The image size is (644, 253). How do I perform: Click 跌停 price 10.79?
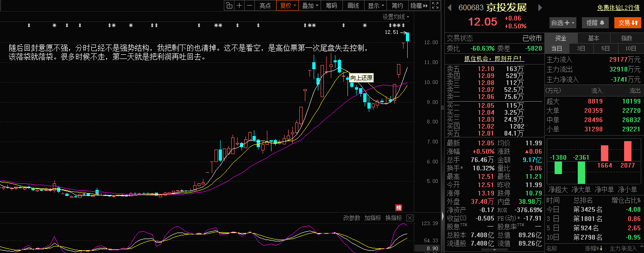(x=533, y=193)
